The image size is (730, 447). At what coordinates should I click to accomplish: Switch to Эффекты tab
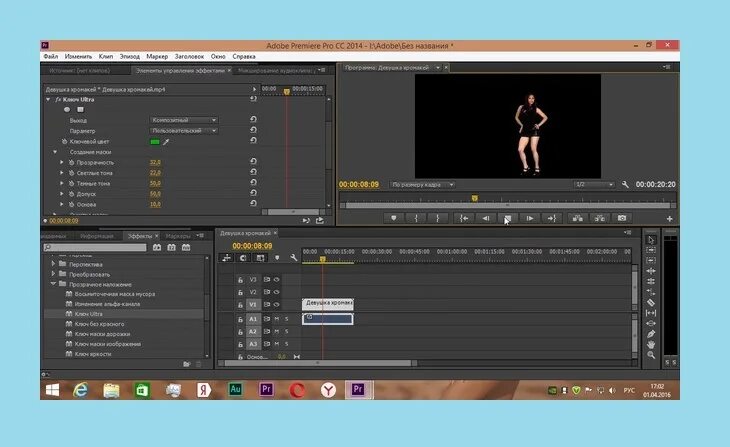(140, 236)
